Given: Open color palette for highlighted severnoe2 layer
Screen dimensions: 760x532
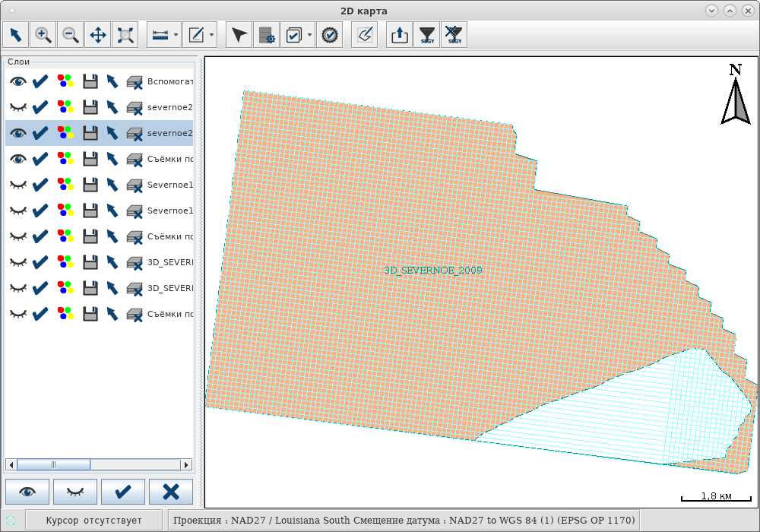Looking at the screenshot, I should [x=65, y=133].
